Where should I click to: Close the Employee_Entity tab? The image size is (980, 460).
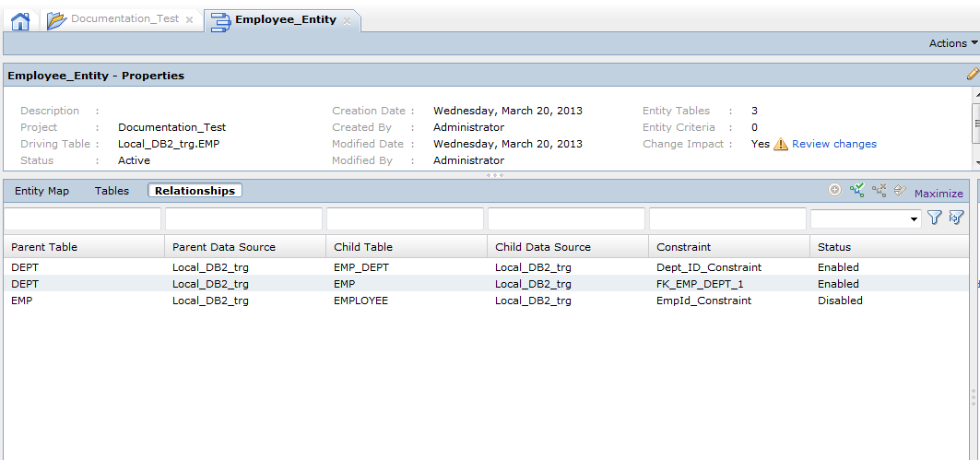(x=347, y=21)
